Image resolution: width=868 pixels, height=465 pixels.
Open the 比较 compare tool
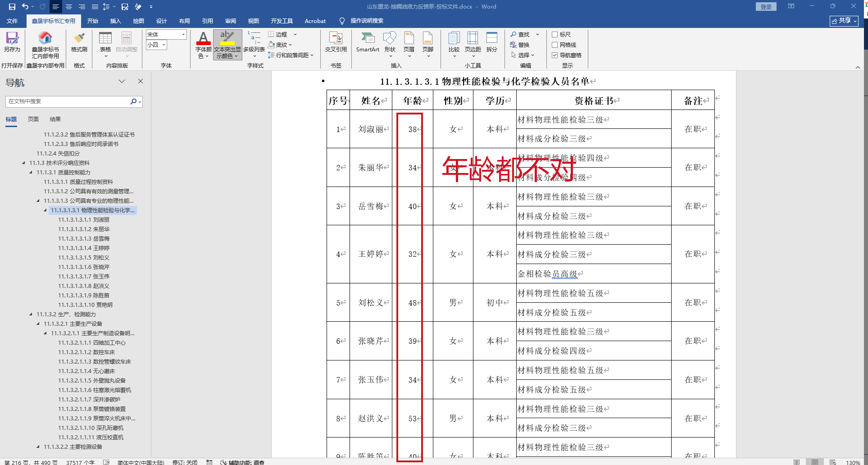click(x=454, y=44)
